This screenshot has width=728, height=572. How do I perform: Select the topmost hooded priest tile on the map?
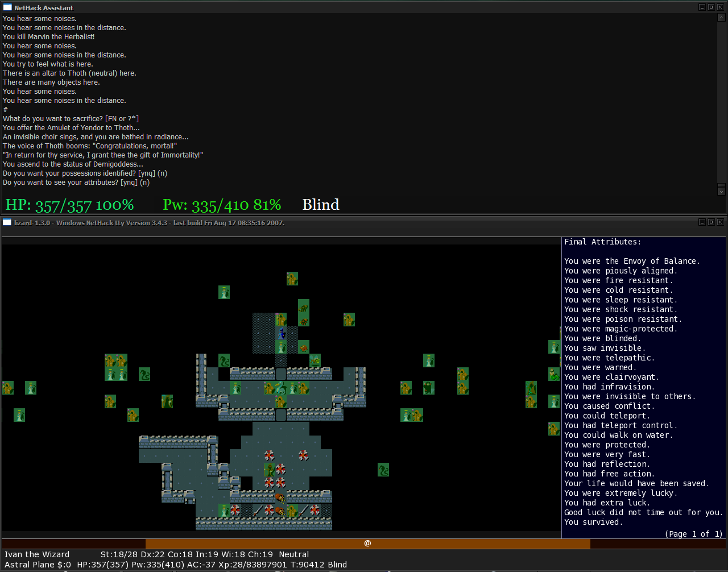[x=292, y=279]
